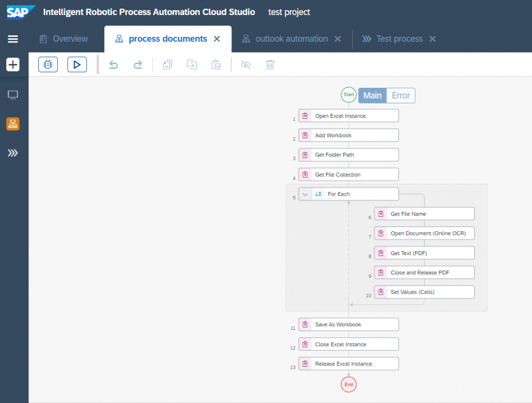Select the Set Values (Cells) step
The image size is (532, 403).
coord(424,292)
